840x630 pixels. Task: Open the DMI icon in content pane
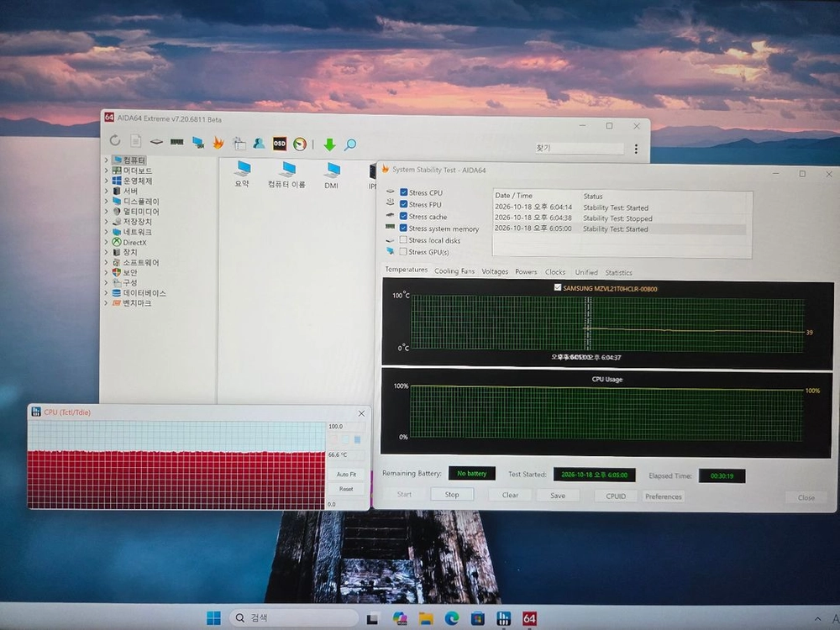[x=332, y=176]
